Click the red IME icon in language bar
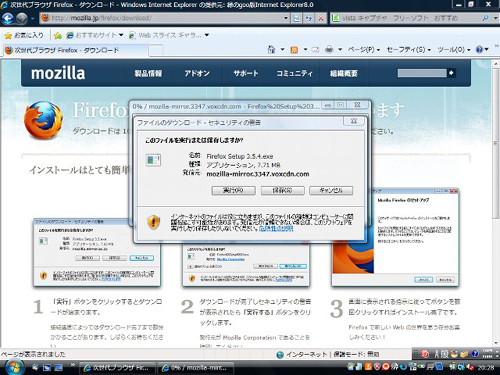Screen dimensions: 500x375 (424, 354)
